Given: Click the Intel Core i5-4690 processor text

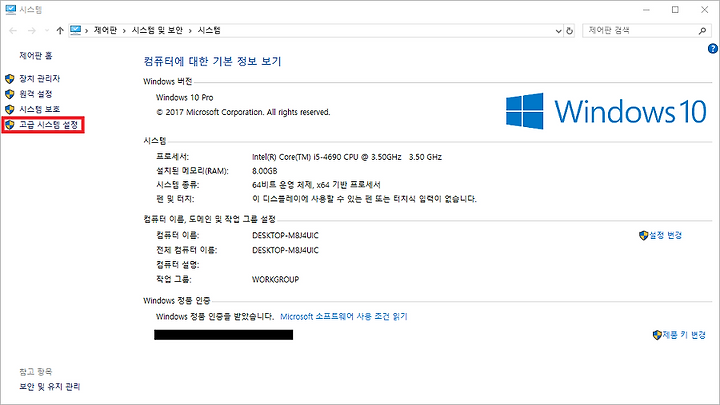Looking at the screenshot, I should (347, 157).
